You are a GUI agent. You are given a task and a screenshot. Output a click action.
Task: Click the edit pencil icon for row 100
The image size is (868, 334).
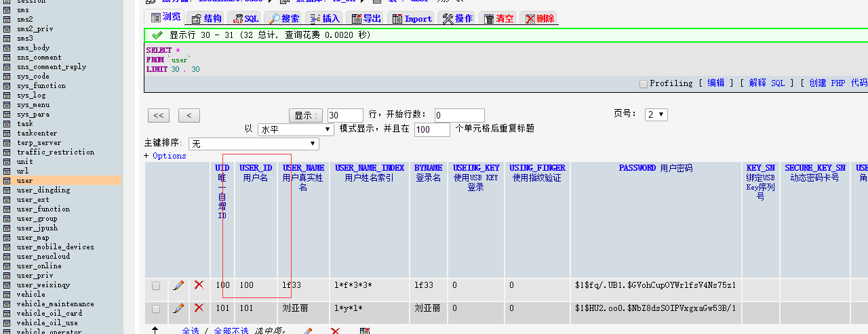(178, 285)
